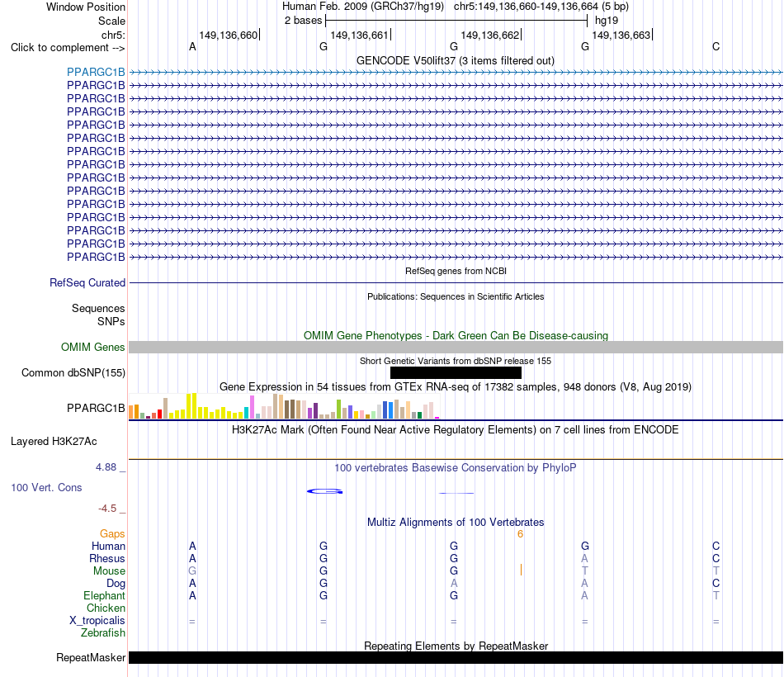
Task: Click the 149,136,660 coordinate label
Action: [228, 35]
